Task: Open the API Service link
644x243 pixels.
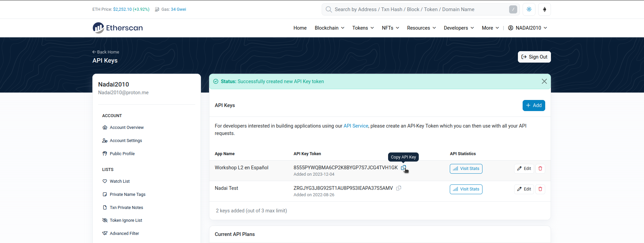Action: pyautogui.click(x=356, y=126)
